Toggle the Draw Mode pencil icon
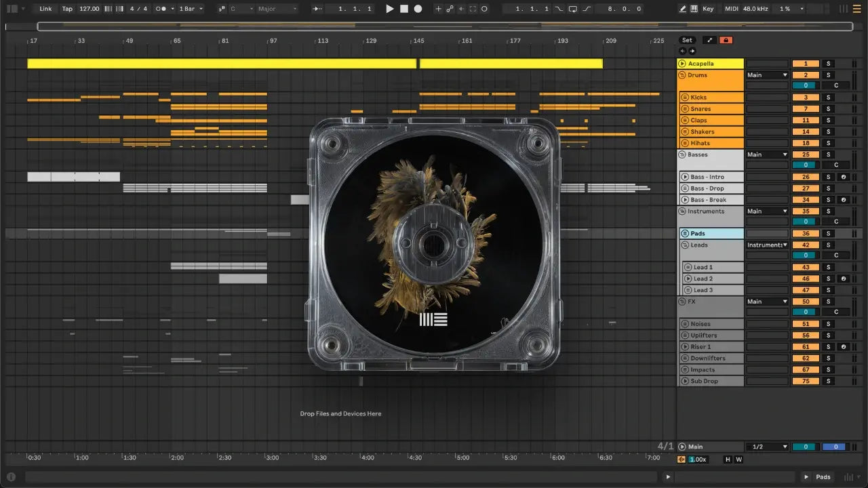Image resolution: width=868 pixels, height=488 pixels. (682, 9)
